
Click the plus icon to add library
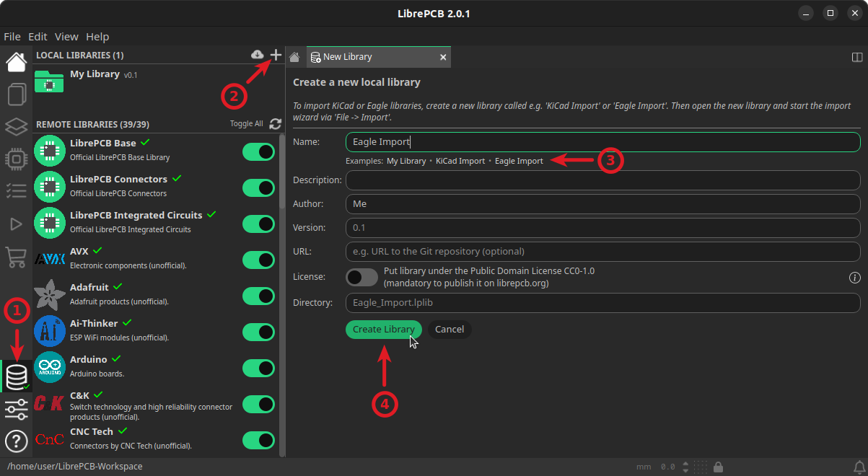click(x=276, y=55)
